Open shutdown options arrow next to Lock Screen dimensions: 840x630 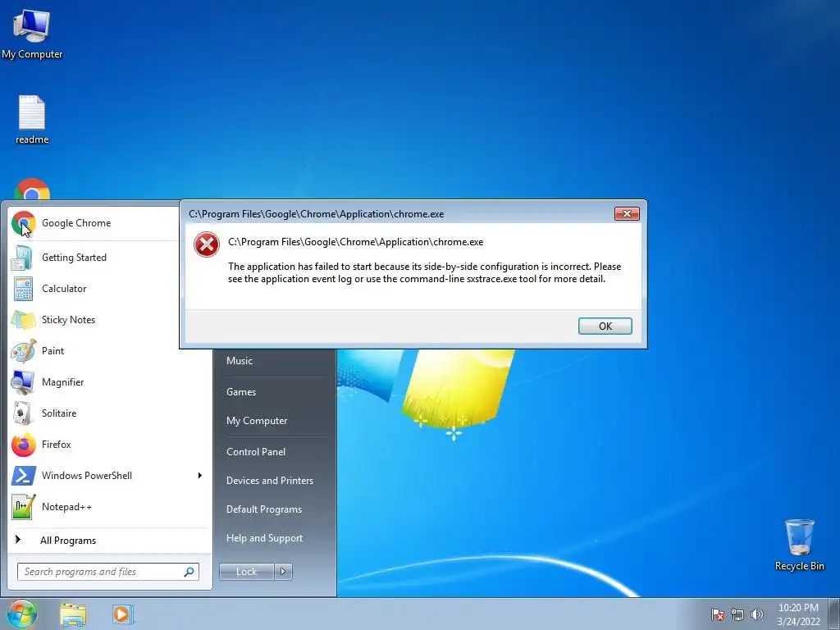click(x=283, y=572)
